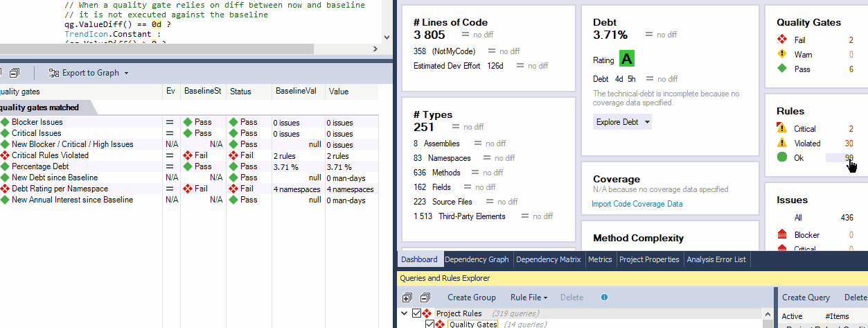The width and height of the screenshot is (868, 328).
Task: Click the Issues Blocker red icon
Action: 782,235
